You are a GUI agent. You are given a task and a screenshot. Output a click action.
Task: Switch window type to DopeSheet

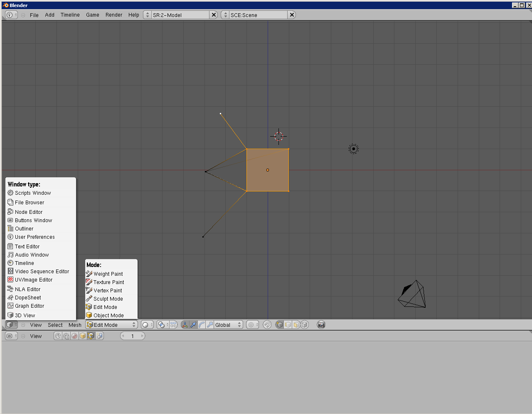coord(41,298)
